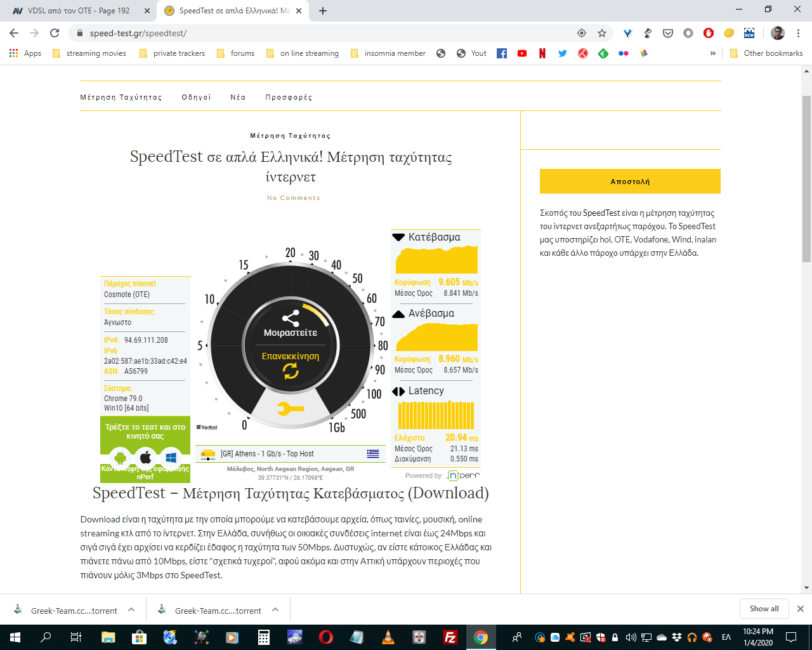The height and width of the screenshot is (650, 812).
Task: Open the Other bookmarks folder
Action: [766, 53]
